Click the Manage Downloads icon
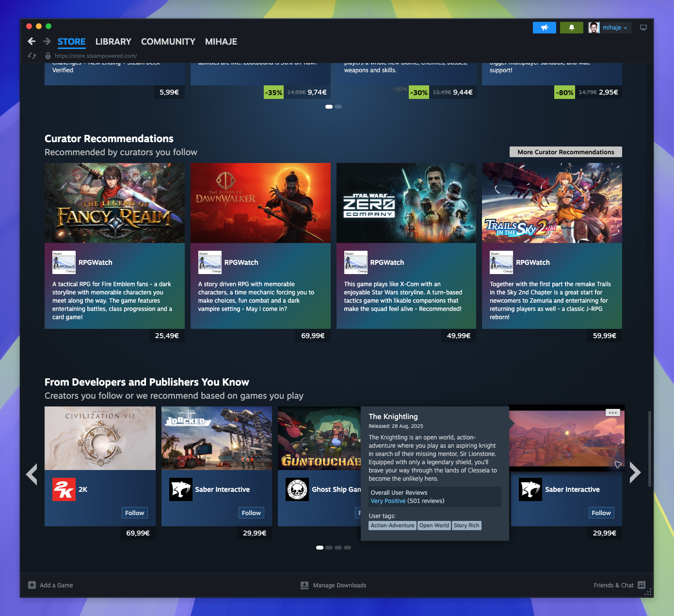This screenshot has height=616, width=674. (305, 585)
